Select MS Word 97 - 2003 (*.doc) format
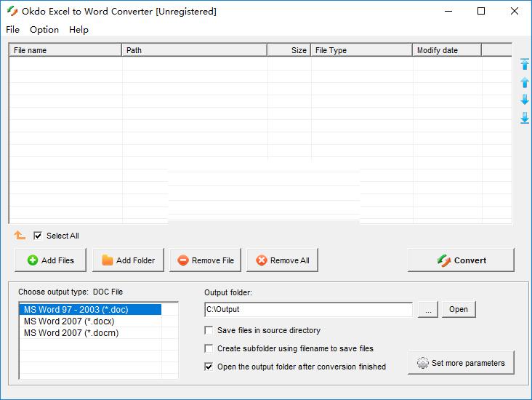 pyautogui.click(x=90, y=309)
